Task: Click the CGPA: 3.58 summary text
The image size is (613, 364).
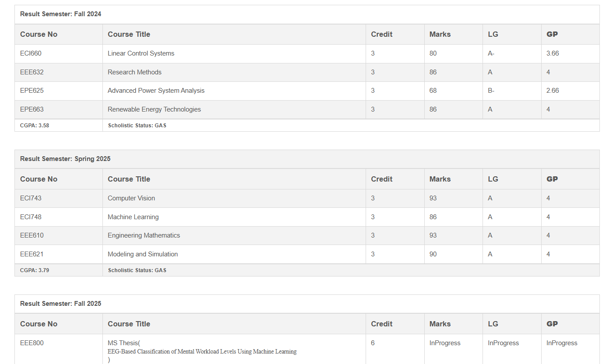Action: pos(35,126)
